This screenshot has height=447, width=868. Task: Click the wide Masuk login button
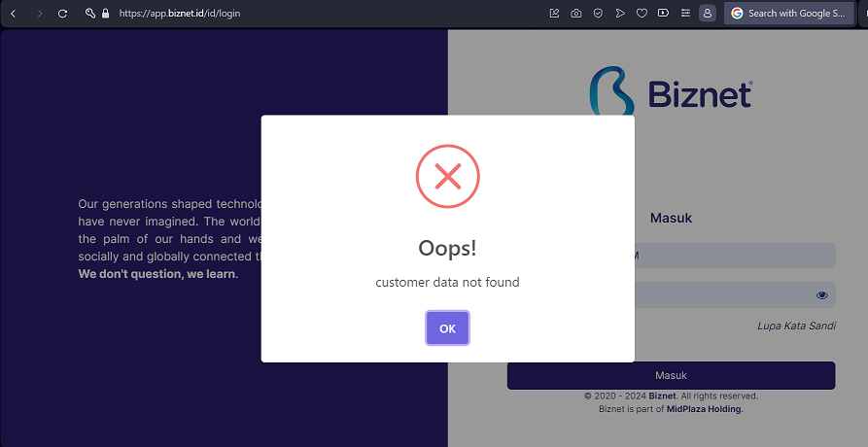point(671,376)
